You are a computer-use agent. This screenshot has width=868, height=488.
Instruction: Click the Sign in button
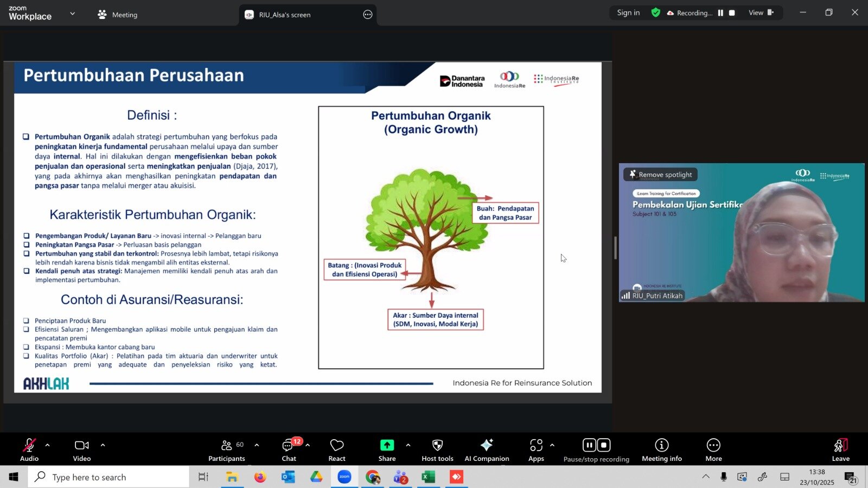point(628,13)
